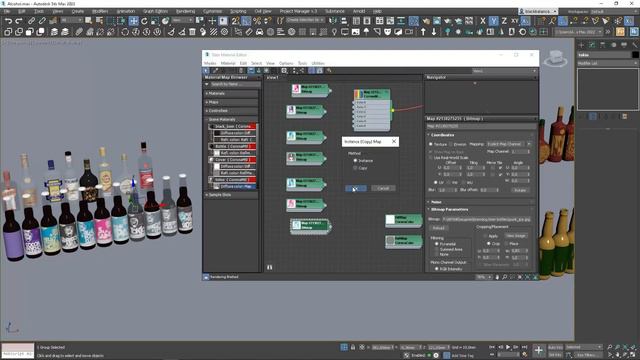The height and width of the screenshot is (360, 640).
Task: Select the Texture radio under Coordinates
Action: tap(431, 144)
